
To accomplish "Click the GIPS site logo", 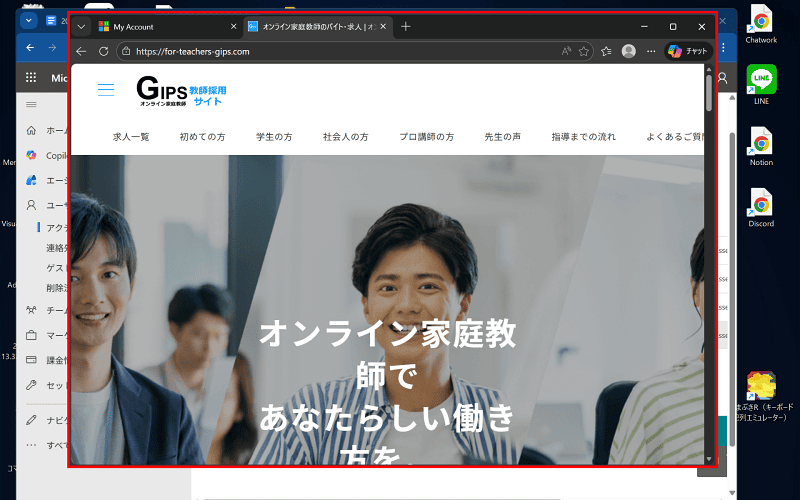I will 180,93.
